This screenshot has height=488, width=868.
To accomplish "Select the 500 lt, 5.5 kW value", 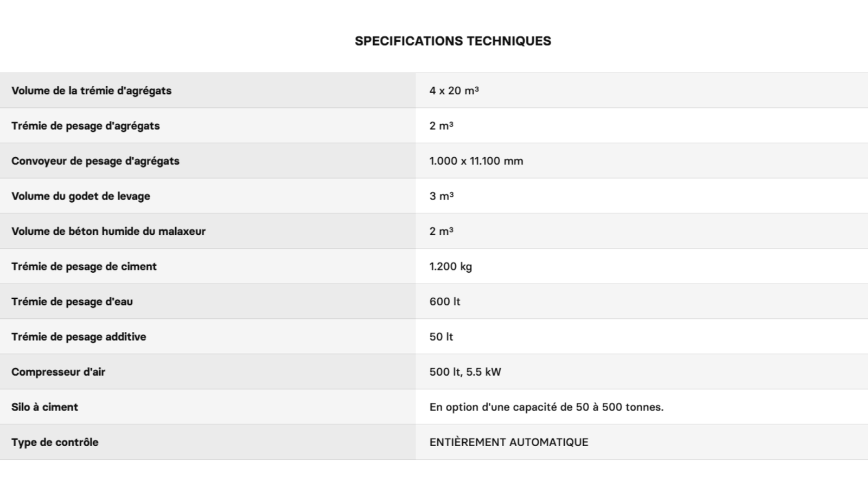I will click(465, 372).
